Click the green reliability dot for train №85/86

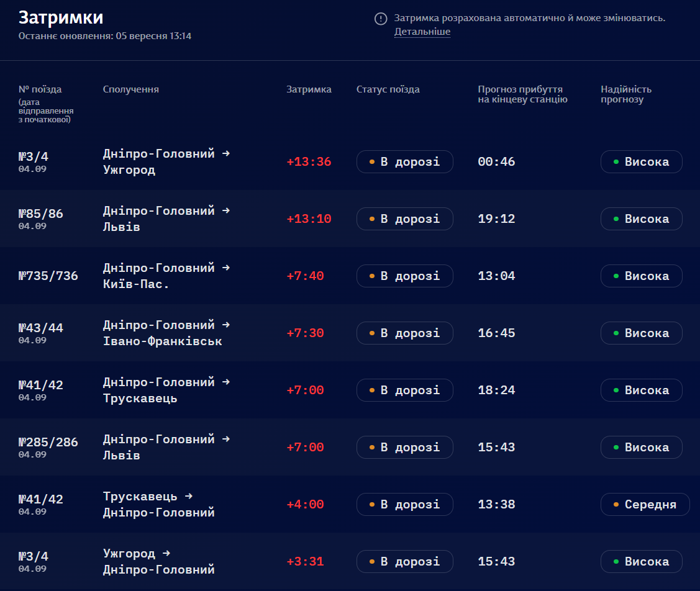616,219
